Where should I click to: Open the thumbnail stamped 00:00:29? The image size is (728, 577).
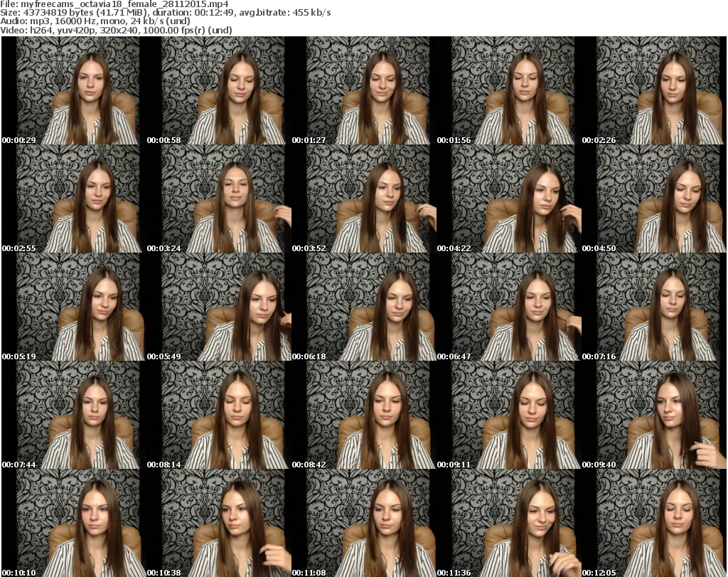click(x=74, y=90)
